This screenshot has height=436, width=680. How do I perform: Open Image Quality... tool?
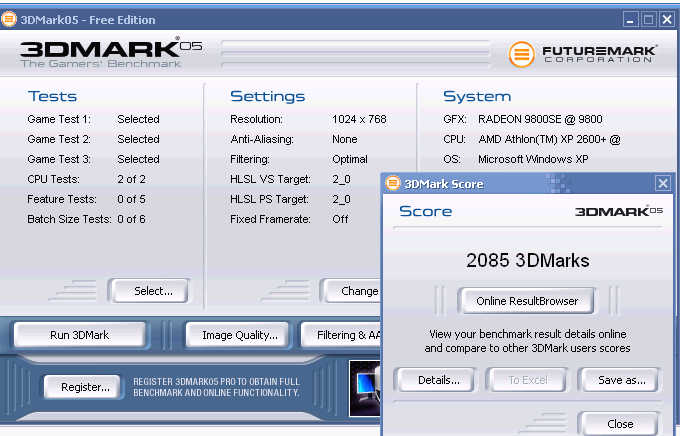tap(238, 335)
